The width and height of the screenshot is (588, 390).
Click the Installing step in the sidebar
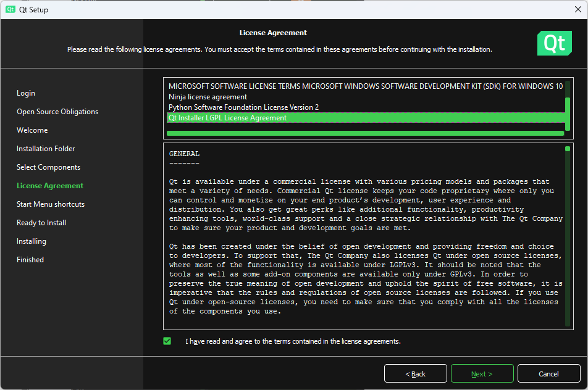click(x=31, y=241)
